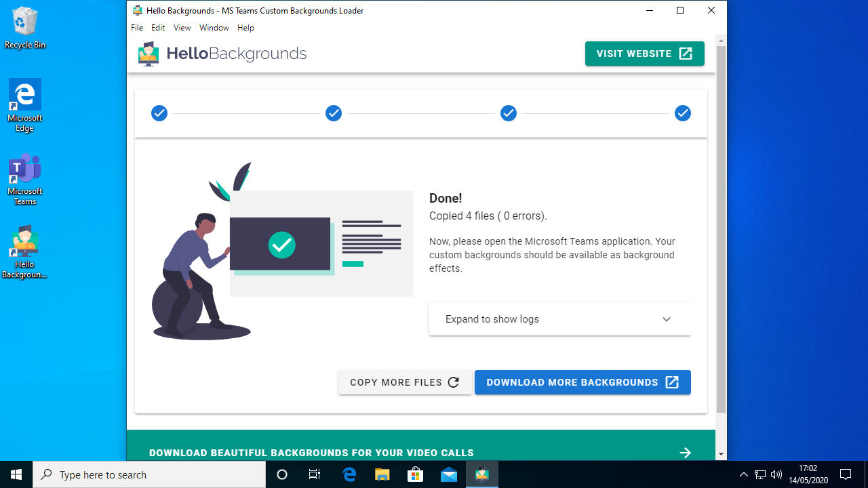Open the taskbar clock and date
The height and width of the screenshot is (488, 868).
point(808,474)
